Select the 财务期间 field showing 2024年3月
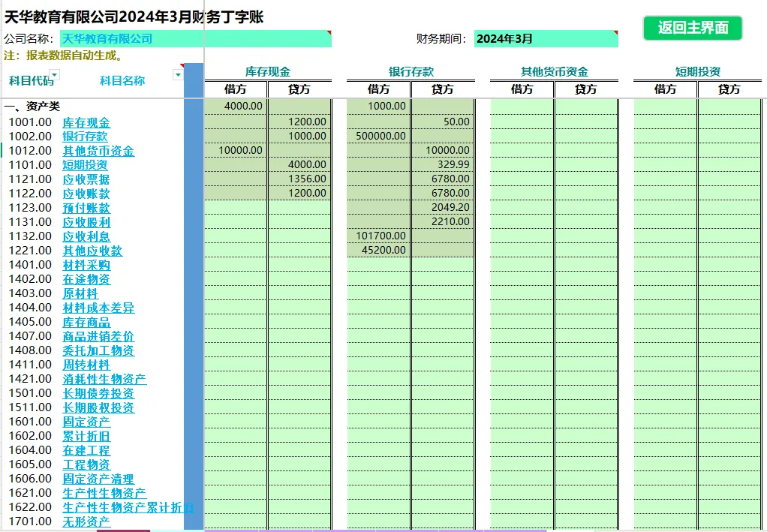767x532 pixels. [x=546, y=38]
